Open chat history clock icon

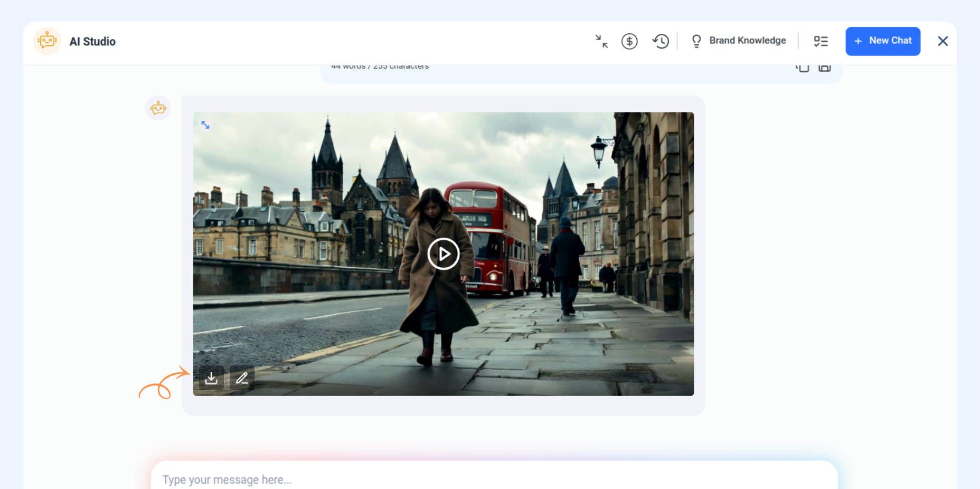coord(661,41)
